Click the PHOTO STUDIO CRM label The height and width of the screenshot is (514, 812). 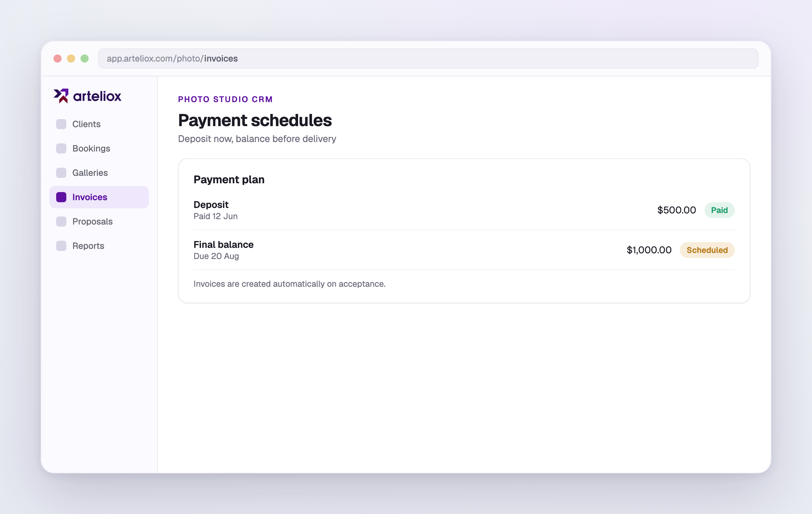click(225, 99)
